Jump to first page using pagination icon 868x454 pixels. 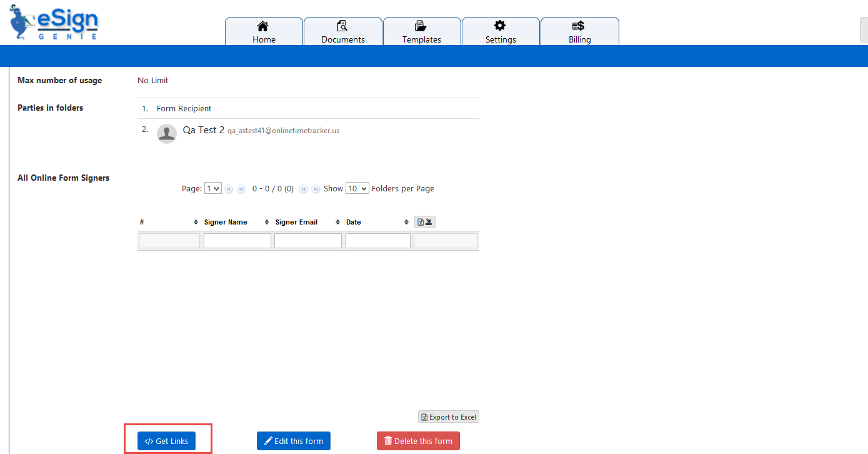click(229, 188)
